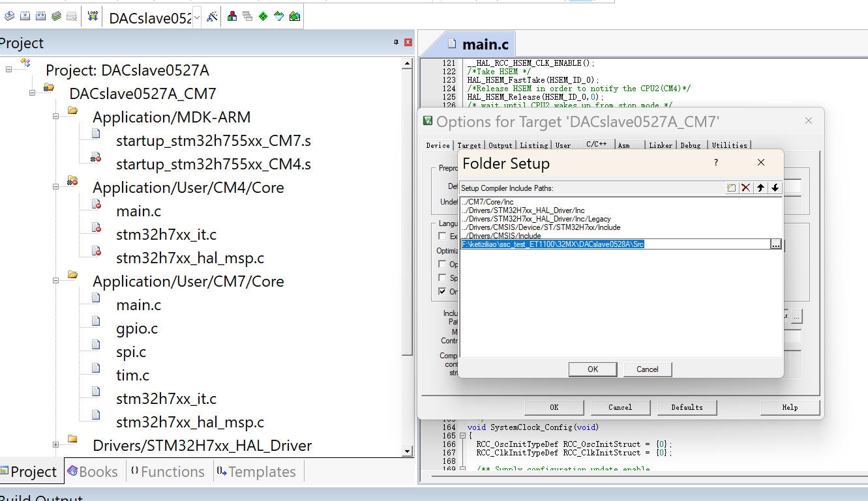The image size is (868, 501).
Task: Collapse the DACslave0527A_CM7 target node
Action: (x=32, y=93)
